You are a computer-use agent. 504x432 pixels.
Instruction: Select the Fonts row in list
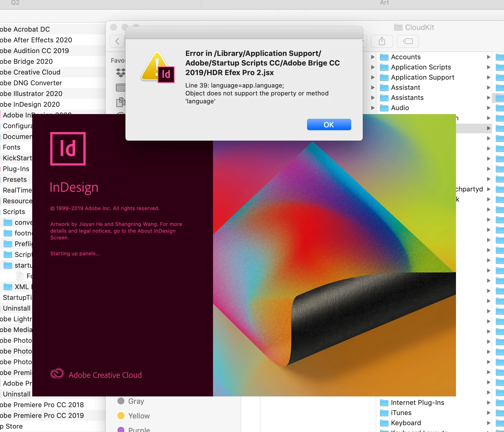16,147
